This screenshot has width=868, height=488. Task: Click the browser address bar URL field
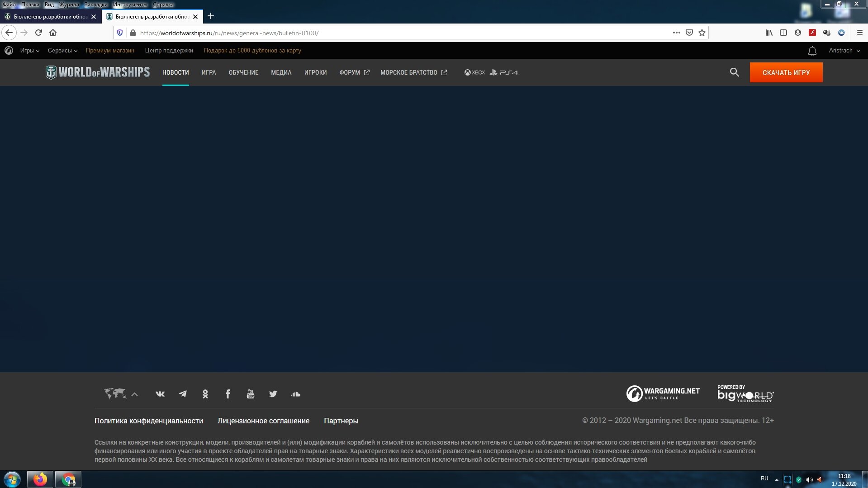(x=403, y=33)
